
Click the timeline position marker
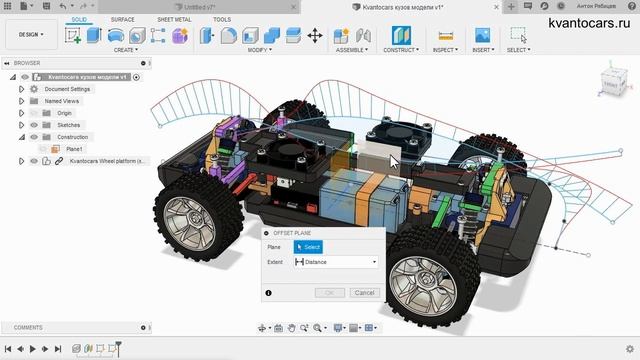118,348
